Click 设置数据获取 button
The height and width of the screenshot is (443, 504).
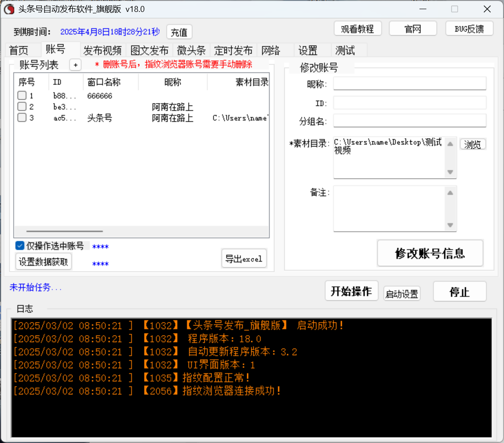pos(43,262)
